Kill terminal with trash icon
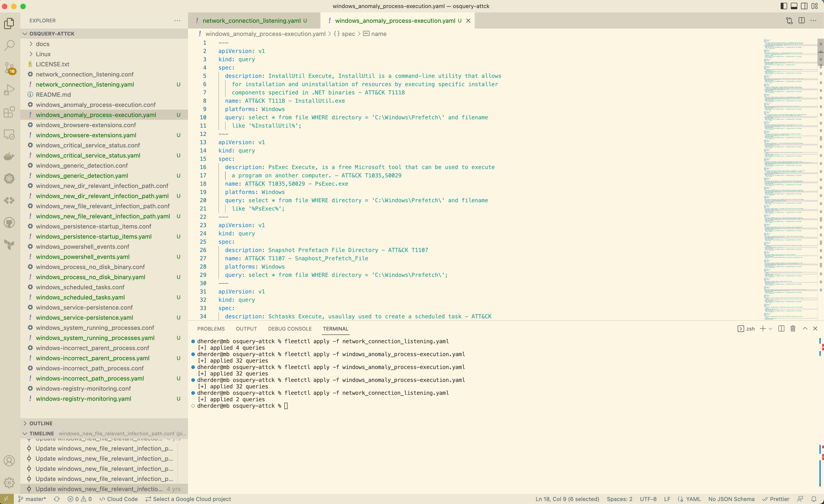Screen dimensions: 824x504 793,328
